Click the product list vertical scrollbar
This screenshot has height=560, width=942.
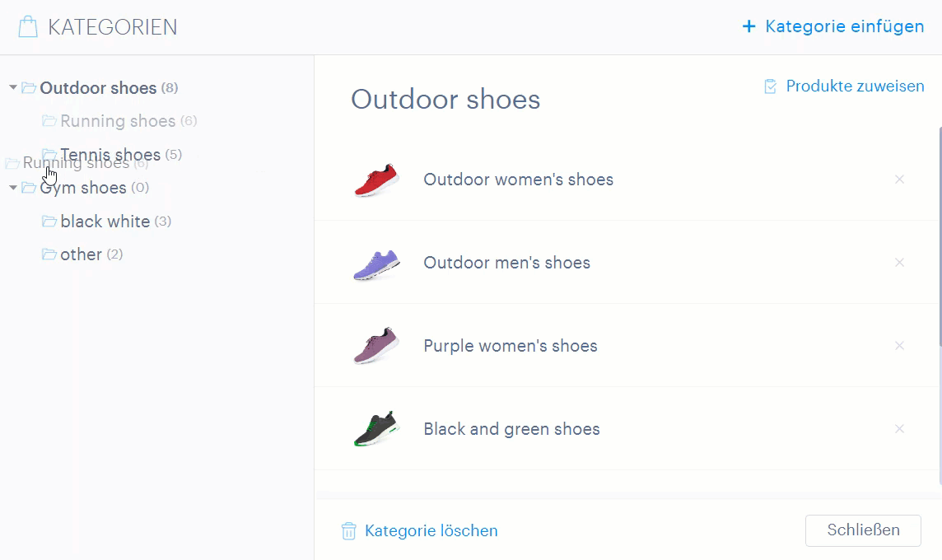939,239
